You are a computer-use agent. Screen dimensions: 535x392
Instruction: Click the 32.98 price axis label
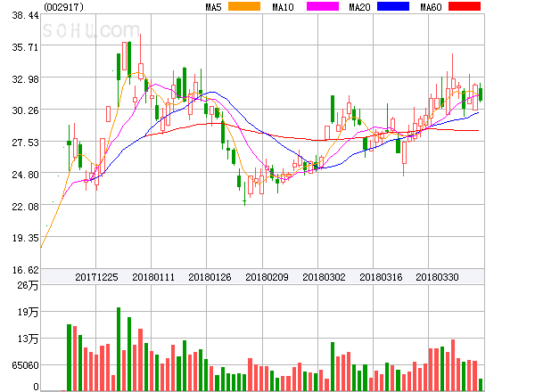pyautogui.click(x=25, y=79)
